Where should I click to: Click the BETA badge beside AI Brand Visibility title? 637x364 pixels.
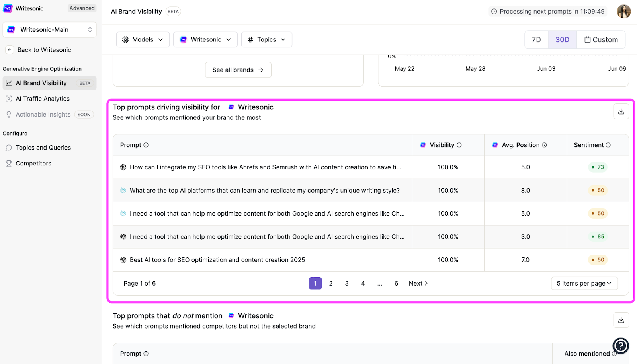pyautogui.click(x=173, y=12)
